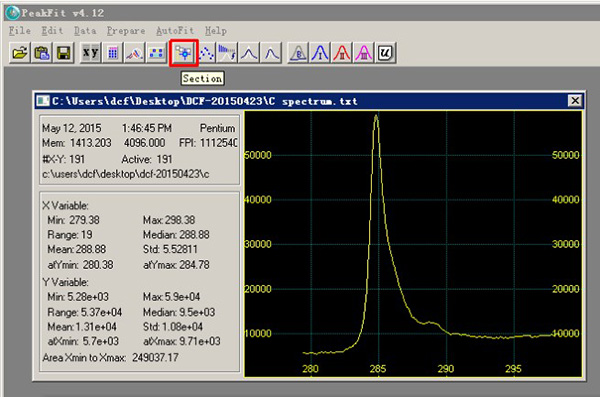The image size is (600, 397).
Task: Click the clipboard paste toolbar icon
Action: tap(42, 52)
